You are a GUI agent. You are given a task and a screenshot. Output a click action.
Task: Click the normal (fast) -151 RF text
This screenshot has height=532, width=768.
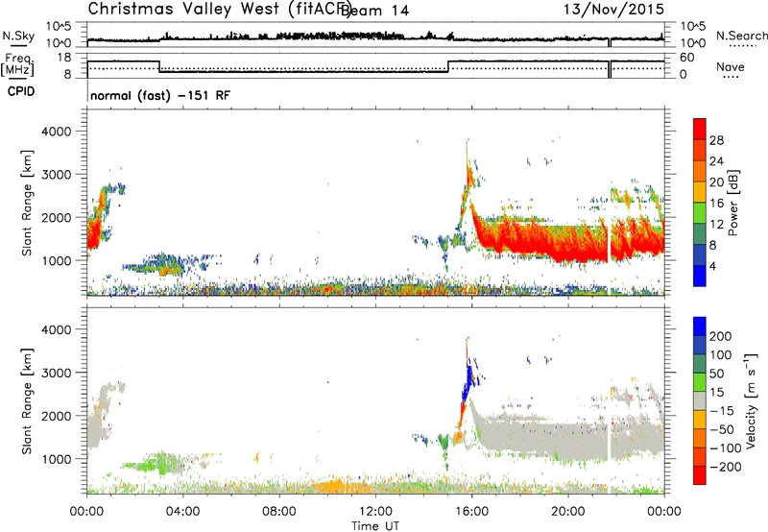[160, 95]
